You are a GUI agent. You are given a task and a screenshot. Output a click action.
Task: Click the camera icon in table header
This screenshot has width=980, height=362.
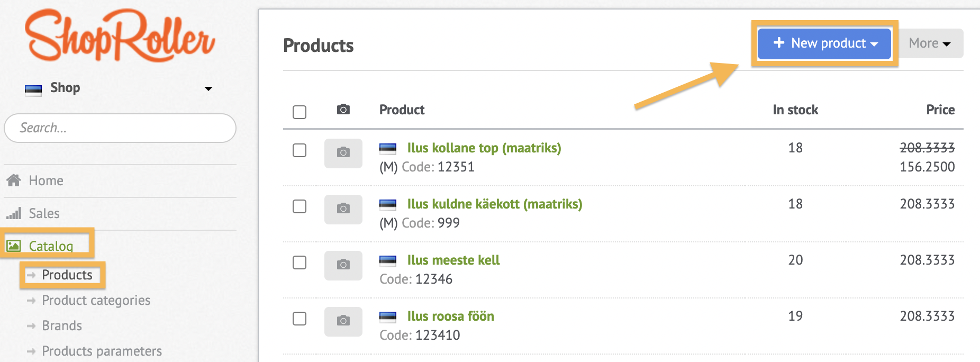point(343,110)
